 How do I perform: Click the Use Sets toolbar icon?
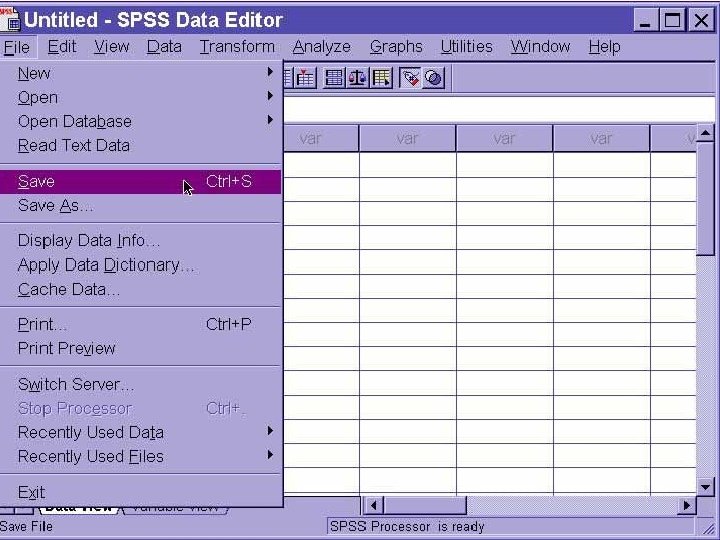click(433, 78)
